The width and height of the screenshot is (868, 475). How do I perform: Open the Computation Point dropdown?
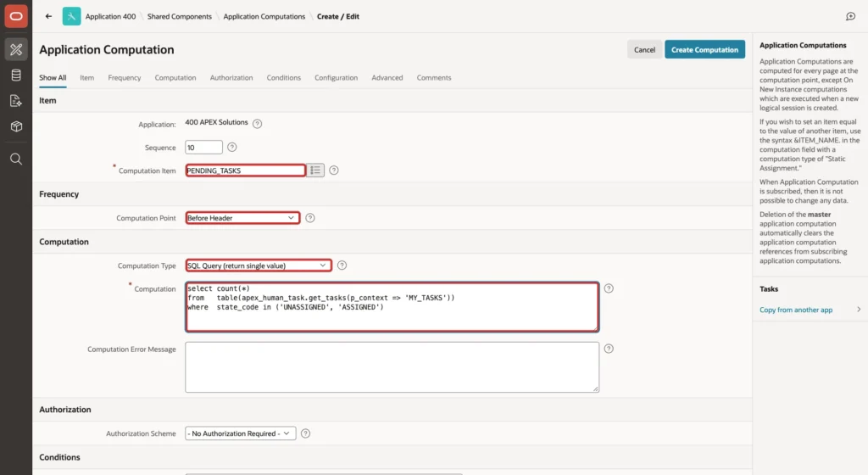[x=242, y=218]
